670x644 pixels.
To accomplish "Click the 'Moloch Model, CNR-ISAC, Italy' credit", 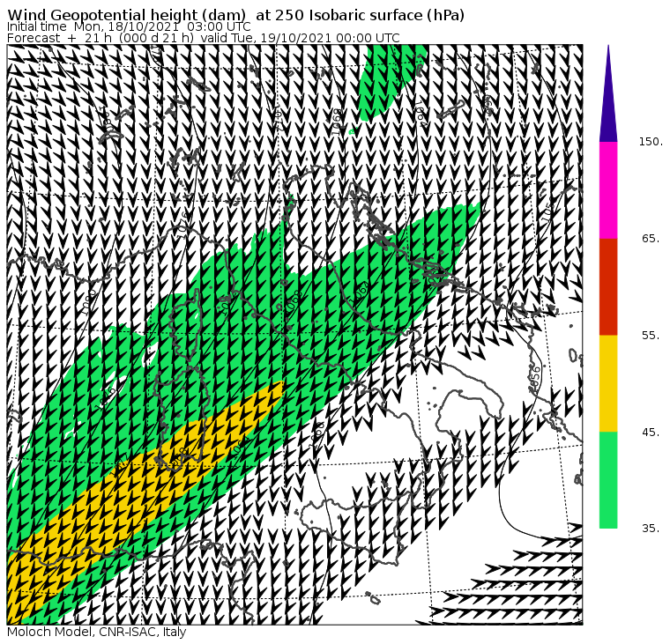I will click(x=97, y=632).
